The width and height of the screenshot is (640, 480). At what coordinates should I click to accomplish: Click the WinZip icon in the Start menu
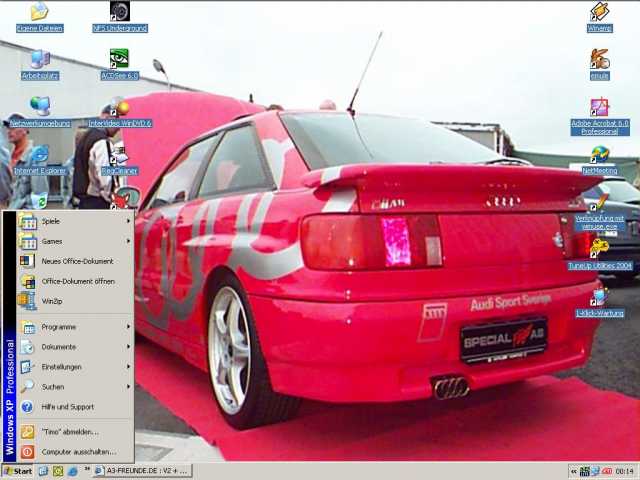pos(27,301)
